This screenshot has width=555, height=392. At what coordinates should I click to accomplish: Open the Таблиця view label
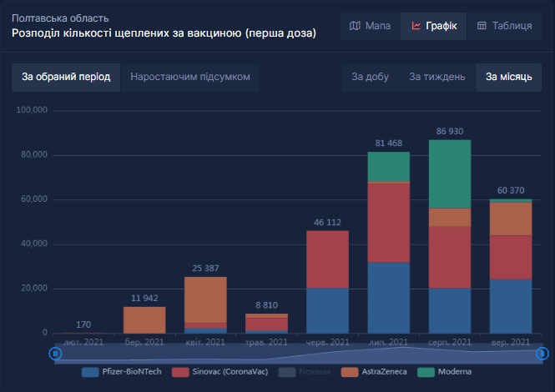pos(512,26)
